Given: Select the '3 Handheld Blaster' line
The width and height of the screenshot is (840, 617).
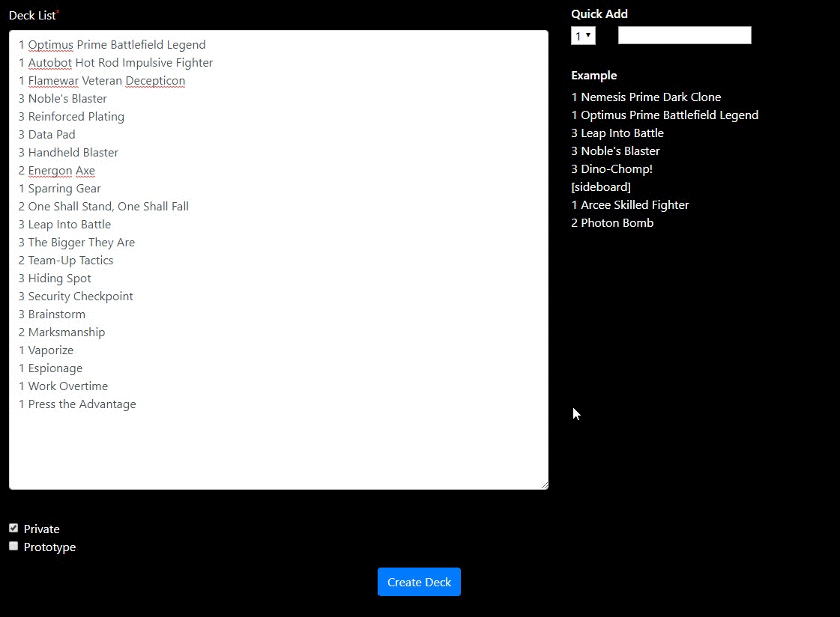Looking at the screenshot, I should pos(68,153).
